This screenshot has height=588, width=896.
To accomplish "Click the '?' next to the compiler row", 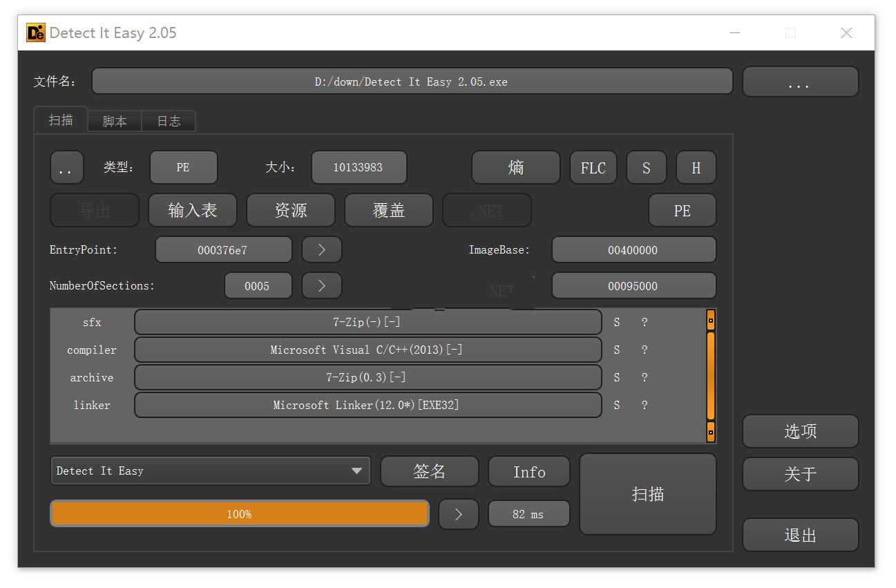I will [x=644, y=350].
